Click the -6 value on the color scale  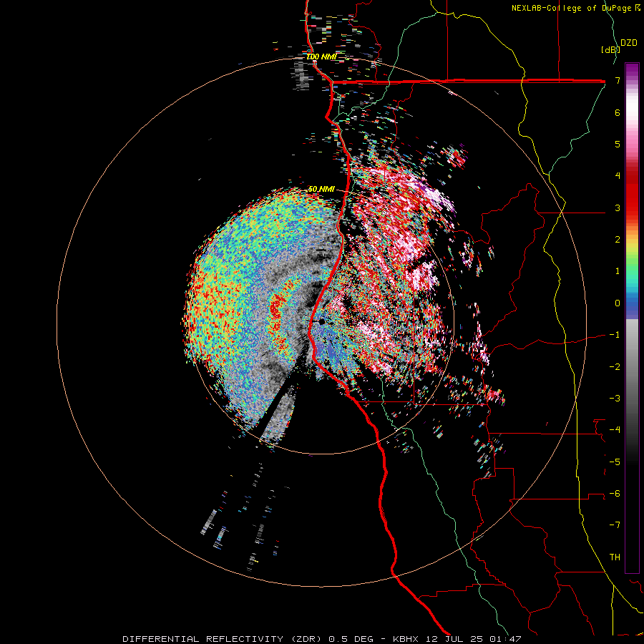[615, 493]
